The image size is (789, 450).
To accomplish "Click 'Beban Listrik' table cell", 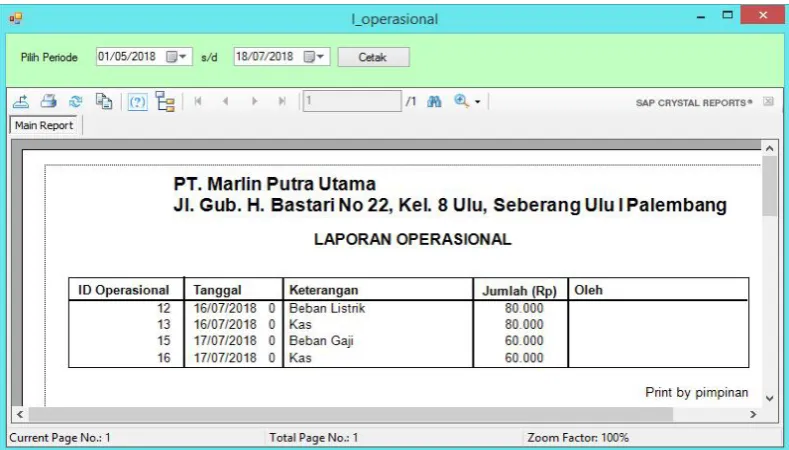I will pyautogui.click(x=327, y=308).
